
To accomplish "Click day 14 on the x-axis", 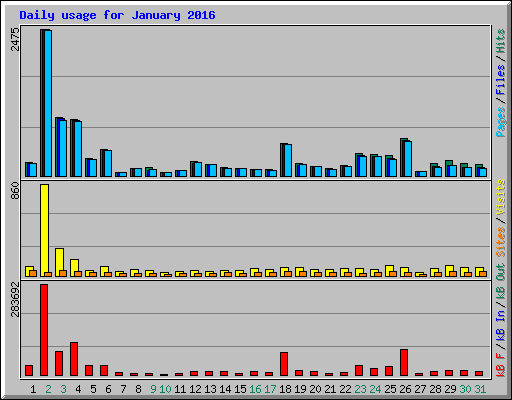I will (225, 389).
